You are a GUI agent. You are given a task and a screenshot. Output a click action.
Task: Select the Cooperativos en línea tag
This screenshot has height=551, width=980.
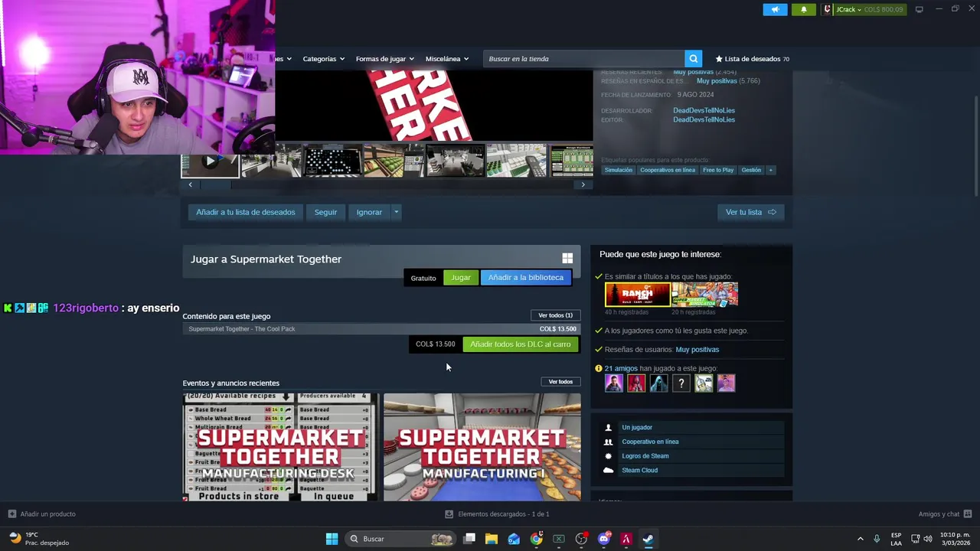pos(668,170)
